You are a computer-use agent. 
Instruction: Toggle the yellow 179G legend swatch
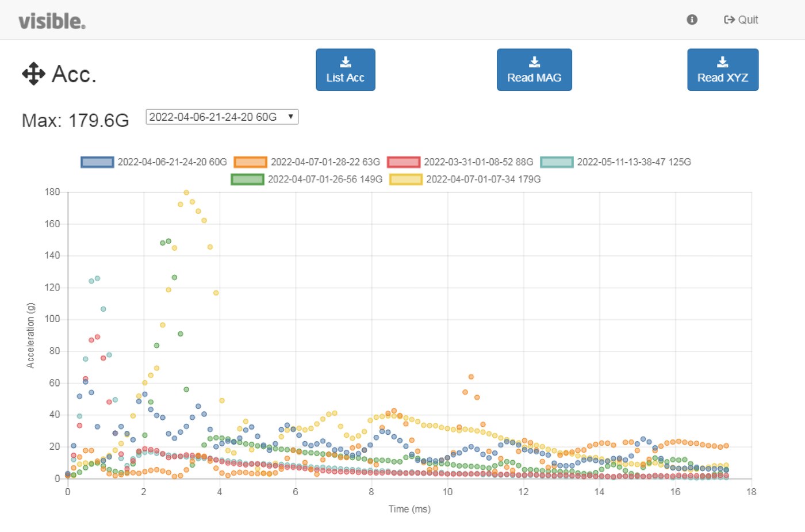tap(405, 179)
